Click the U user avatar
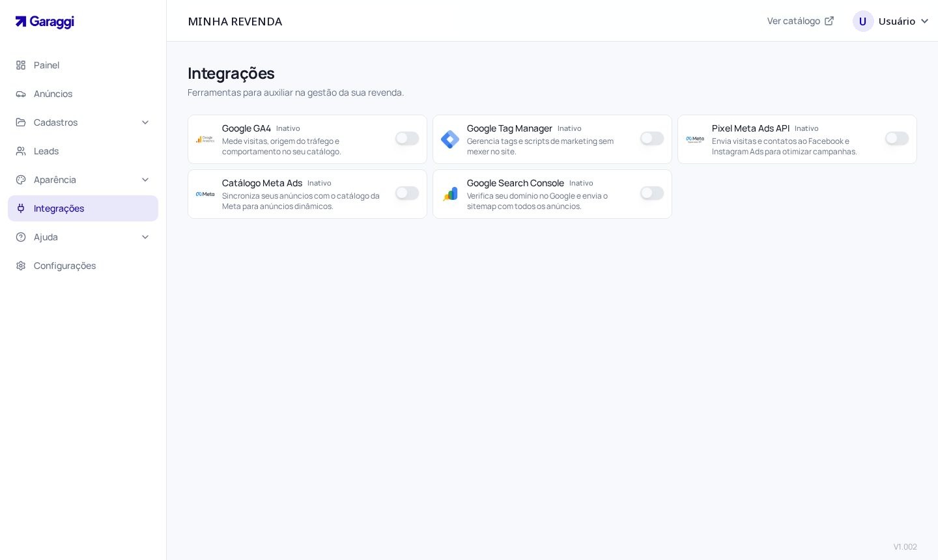 pyautogui.click(x=863, y=21)
